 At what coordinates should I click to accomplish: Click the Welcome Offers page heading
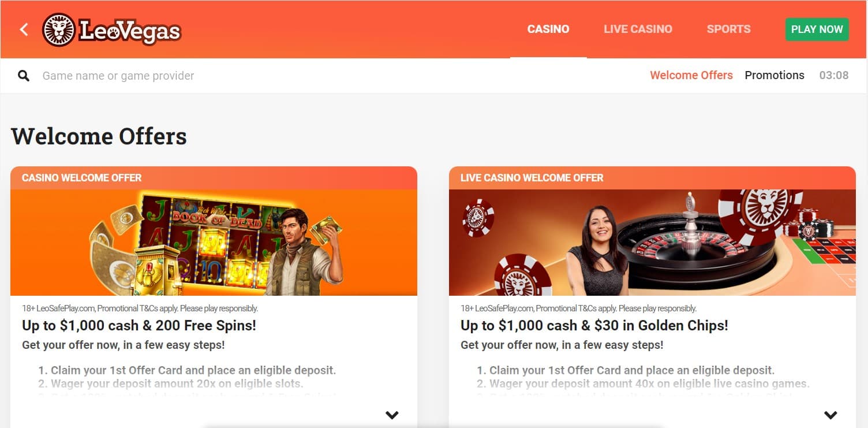pyautogui.click(x=99, y=137)
